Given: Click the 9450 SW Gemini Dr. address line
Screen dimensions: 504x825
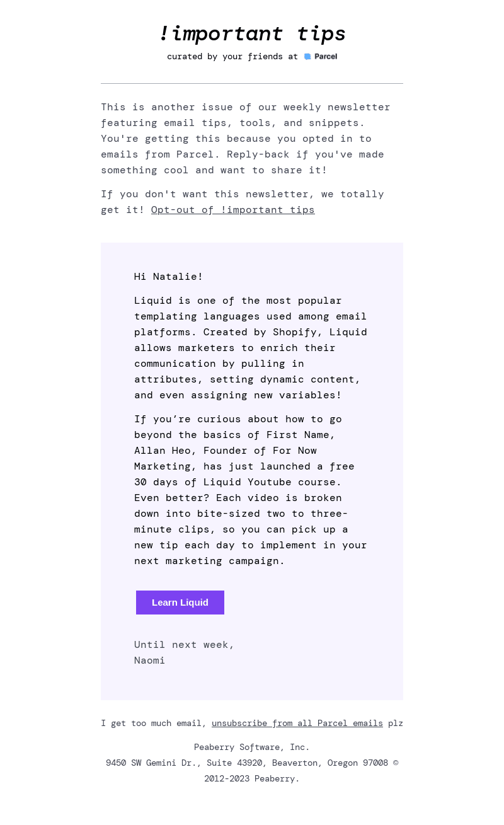Looking at the screenshot, I should (247, 763).
